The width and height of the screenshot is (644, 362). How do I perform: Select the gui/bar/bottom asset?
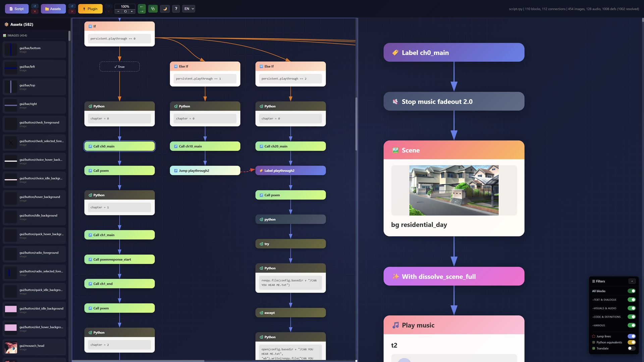tap(34, 50)
